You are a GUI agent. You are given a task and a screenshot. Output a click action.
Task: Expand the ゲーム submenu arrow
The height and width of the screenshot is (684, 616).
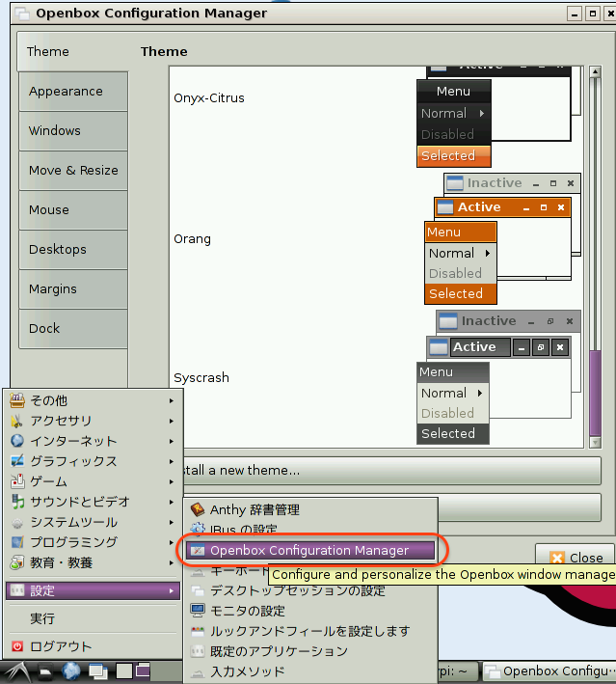coord(172,481)
